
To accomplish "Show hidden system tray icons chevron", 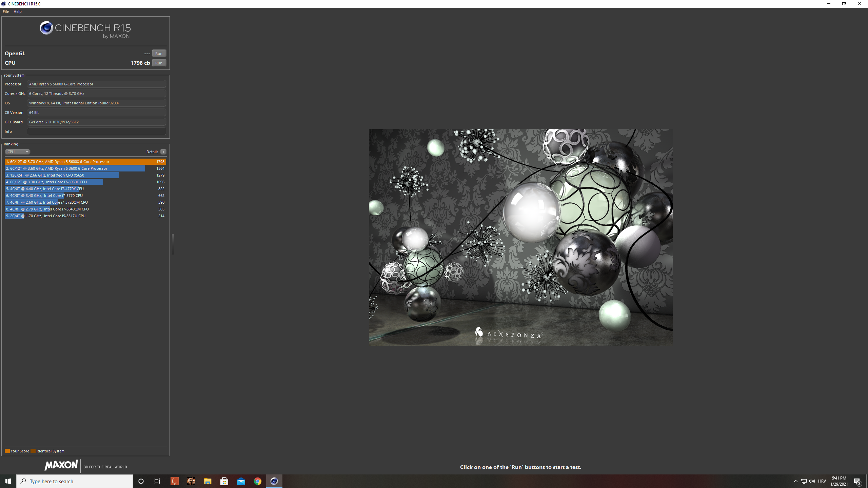I will pyautogui.click(x=796, y=481).
